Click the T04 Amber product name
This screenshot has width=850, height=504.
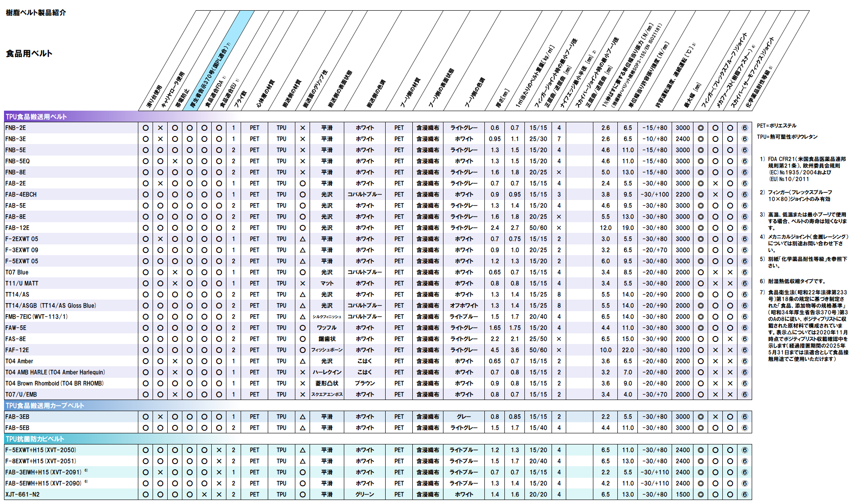(19, 361)
